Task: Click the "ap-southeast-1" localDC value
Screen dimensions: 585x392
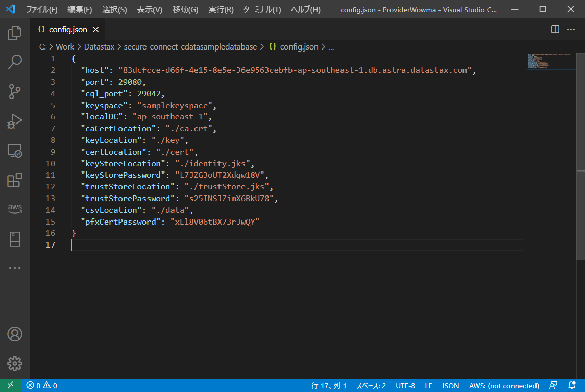Action: click(170, 117)
